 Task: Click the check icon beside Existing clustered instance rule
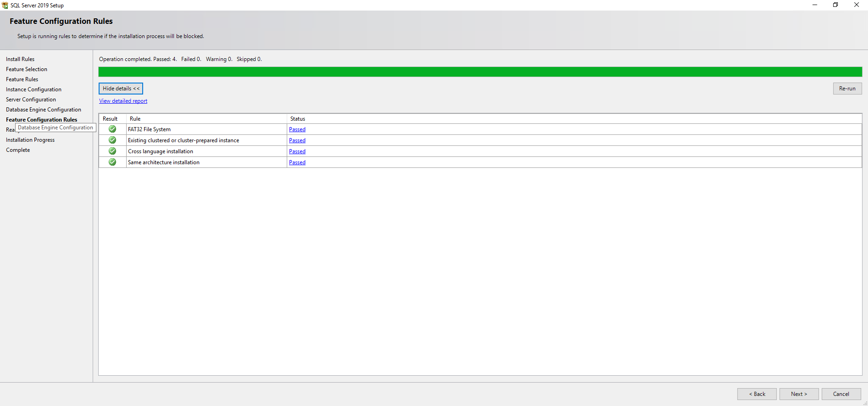coord(112,140)
